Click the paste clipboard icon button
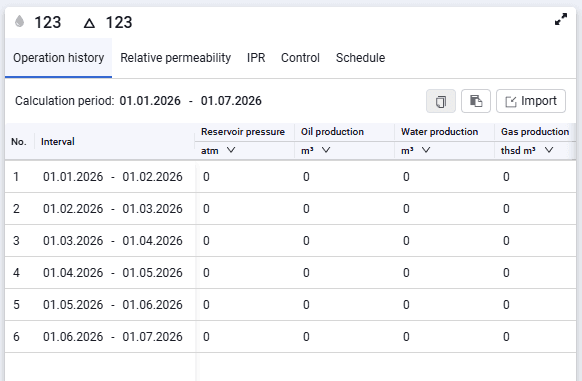 click(x=476, y=101)
